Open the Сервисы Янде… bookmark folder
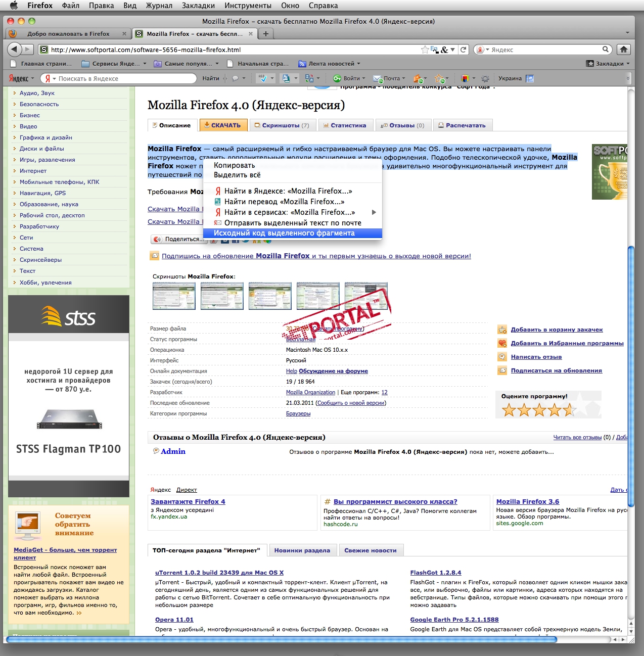This screenshot has height=656, width=644. 113,64
